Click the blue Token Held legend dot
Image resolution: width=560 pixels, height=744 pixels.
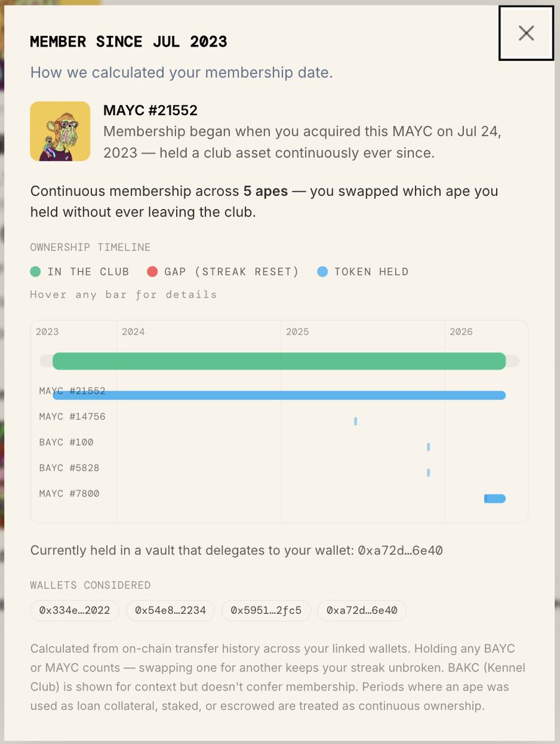pyautogui.click(x=322, y=272)
